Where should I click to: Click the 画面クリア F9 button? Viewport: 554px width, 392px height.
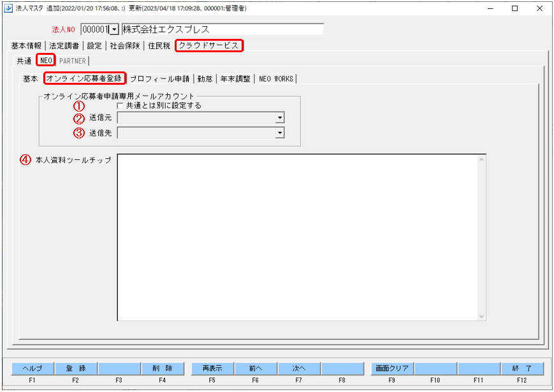pos(392,368)
